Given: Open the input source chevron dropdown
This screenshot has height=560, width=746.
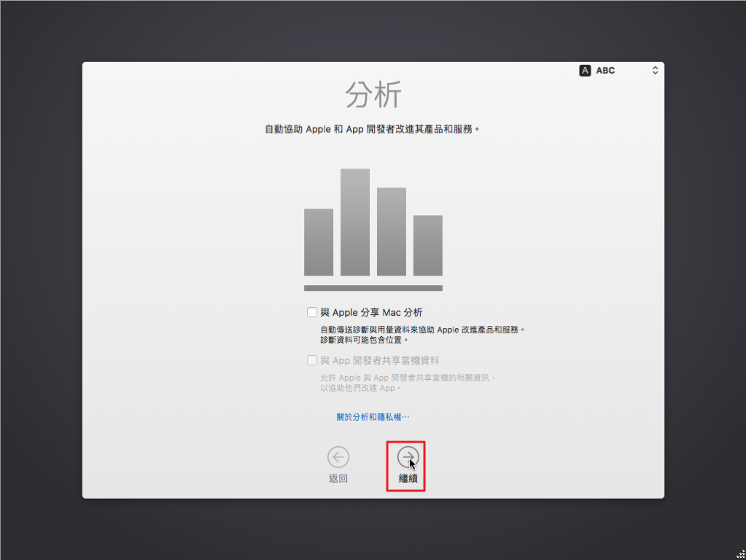Looking at the screenshot, I should pos(655,71).
